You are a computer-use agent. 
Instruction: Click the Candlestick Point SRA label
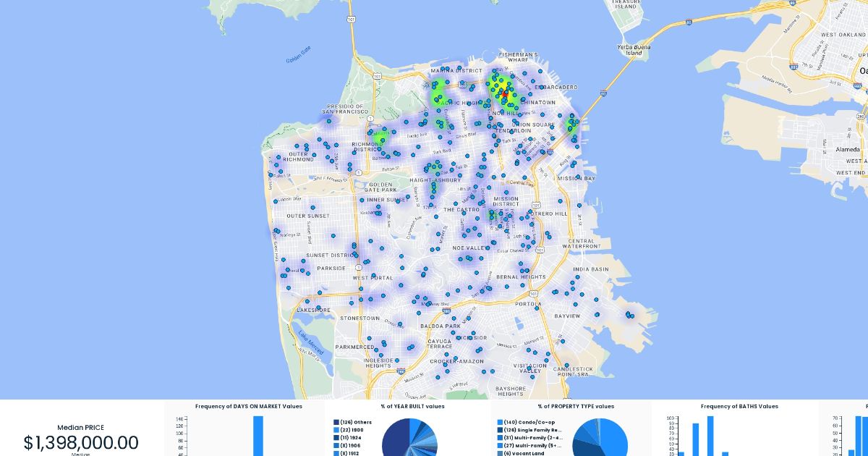click(x=573, y=372)
